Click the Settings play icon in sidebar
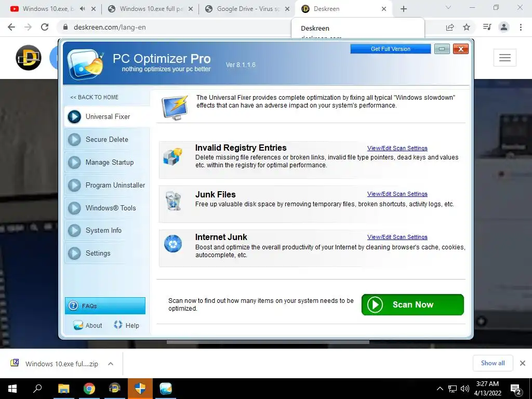 (x=74, y=253)
